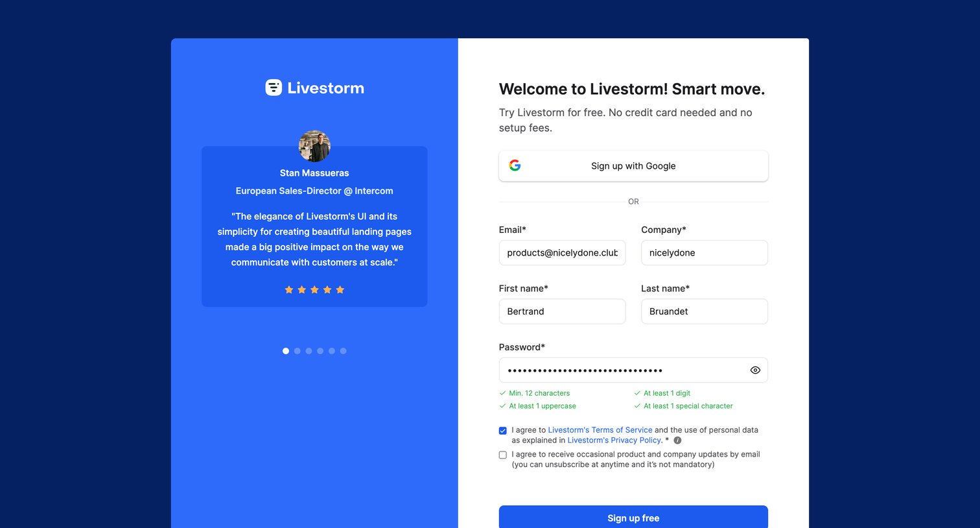
Task: Select the fifth testimonial carousel dot
Action: pyautogui.click(x=332, y=351)
